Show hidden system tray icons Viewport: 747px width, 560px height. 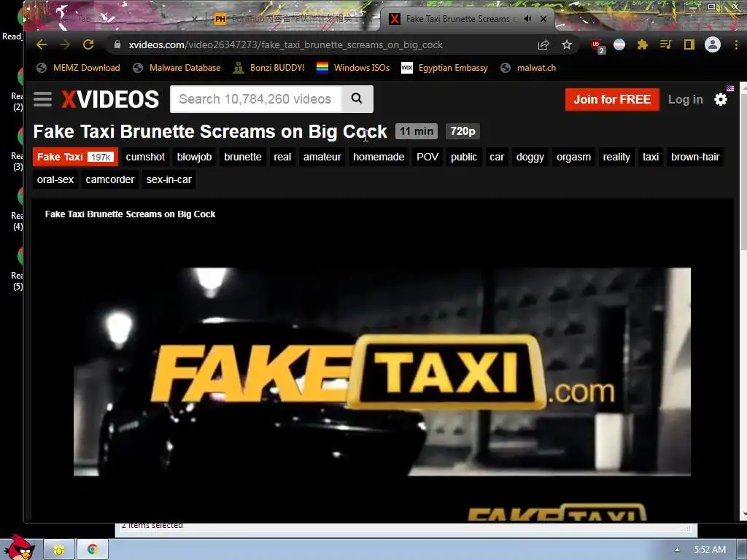[x=677, y=550]
